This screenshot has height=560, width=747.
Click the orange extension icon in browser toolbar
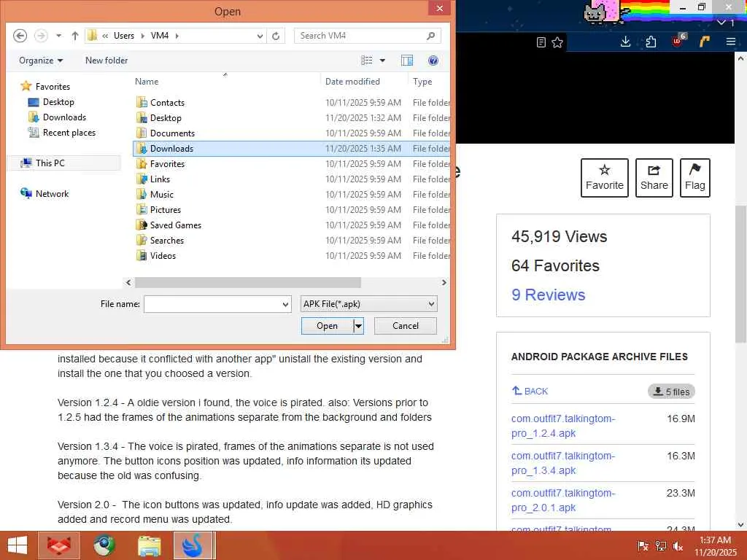pos(704,42)
